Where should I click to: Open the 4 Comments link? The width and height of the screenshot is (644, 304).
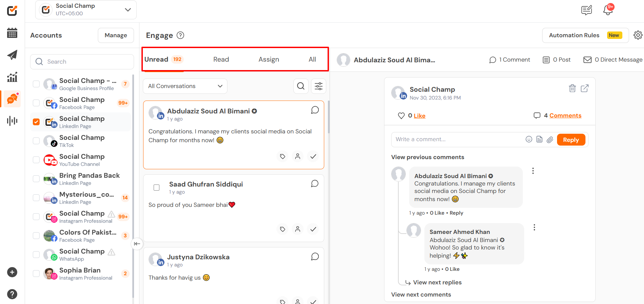click(565, 115)
